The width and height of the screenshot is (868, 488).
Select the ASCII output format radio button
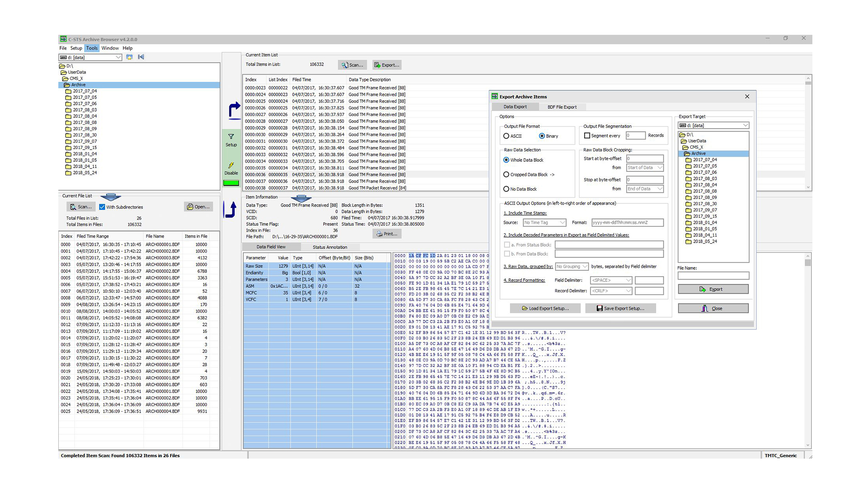(x=506, y=136)
